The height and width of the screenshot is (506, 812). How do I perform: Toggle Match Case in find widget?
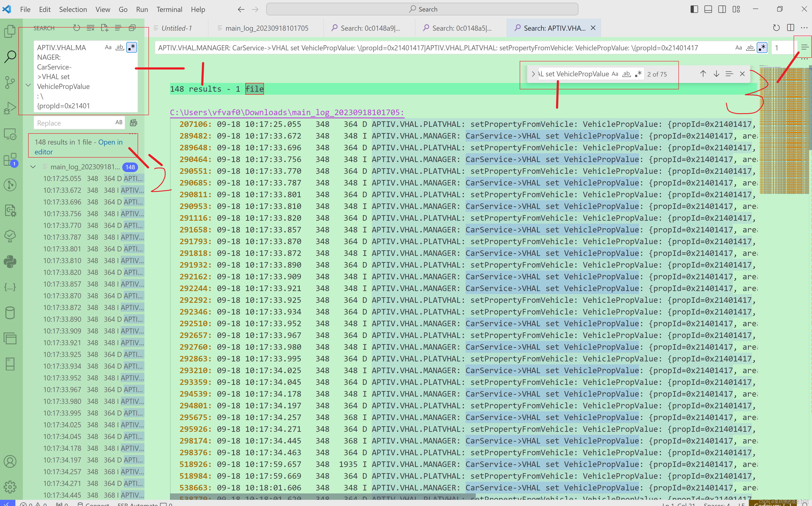615,74
